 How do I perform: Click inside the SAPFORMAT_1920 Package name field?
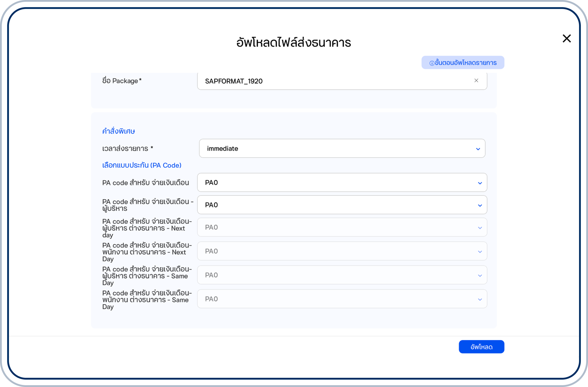(x=327, y=81)
